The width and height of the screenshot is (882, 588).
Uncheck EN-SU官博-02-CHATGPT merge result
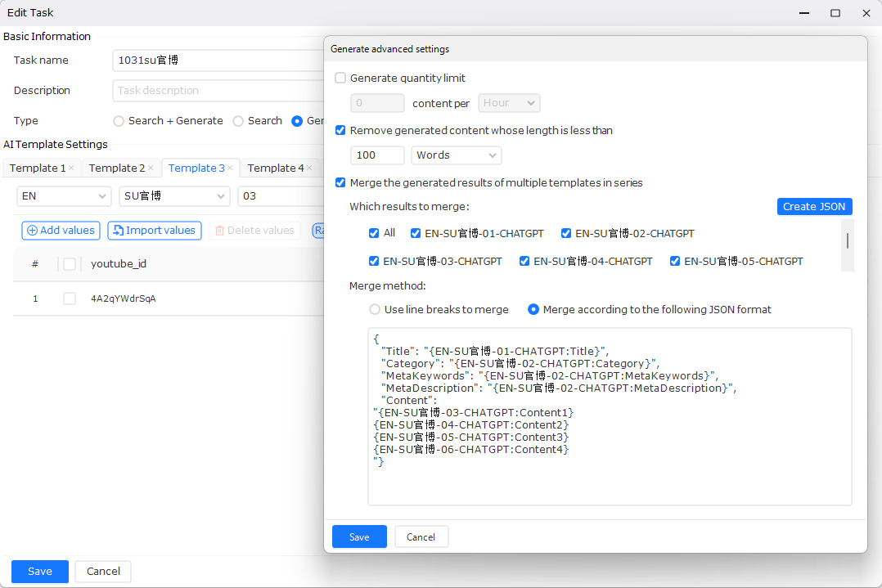point(566,233)
